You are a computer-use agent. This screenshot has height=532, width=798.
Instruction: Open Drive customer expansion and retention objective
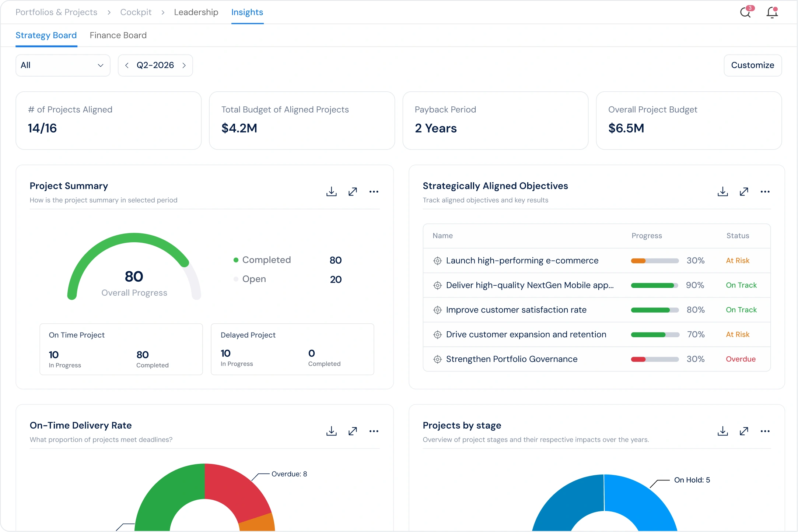pyautogui.click(x=526, y=335)
